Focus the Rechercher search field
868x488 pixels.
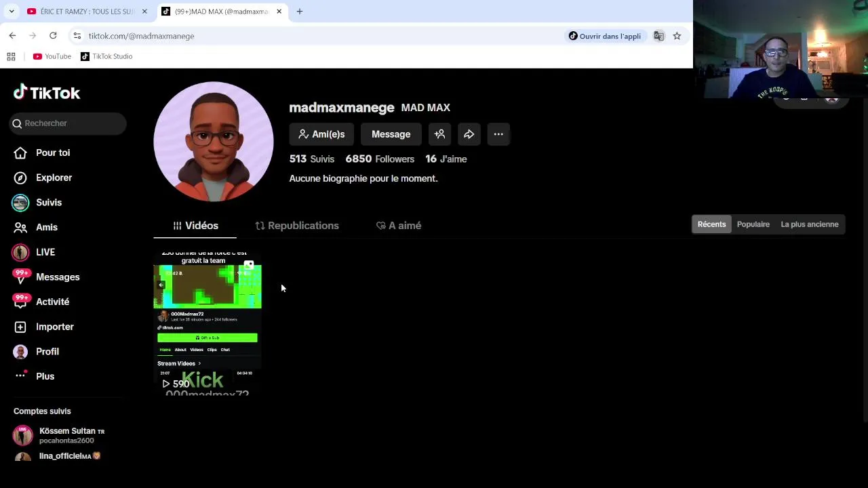pos(68,123)
